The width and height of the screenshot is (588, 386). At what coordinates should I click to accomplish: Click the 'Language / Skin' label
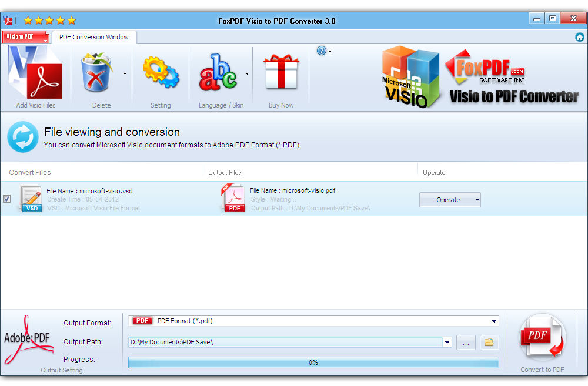(221, 105)
